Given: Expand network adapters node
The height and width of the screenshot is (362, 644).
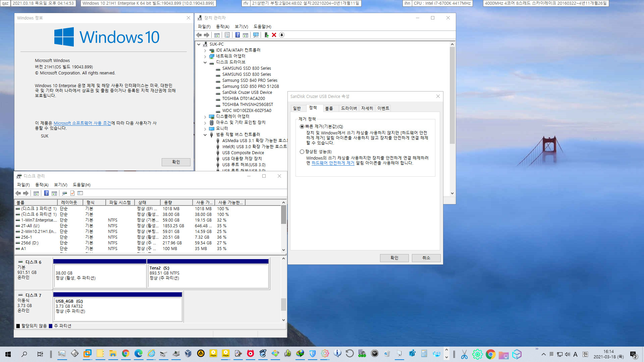Looking at the screenshot, I should point(205,56).
